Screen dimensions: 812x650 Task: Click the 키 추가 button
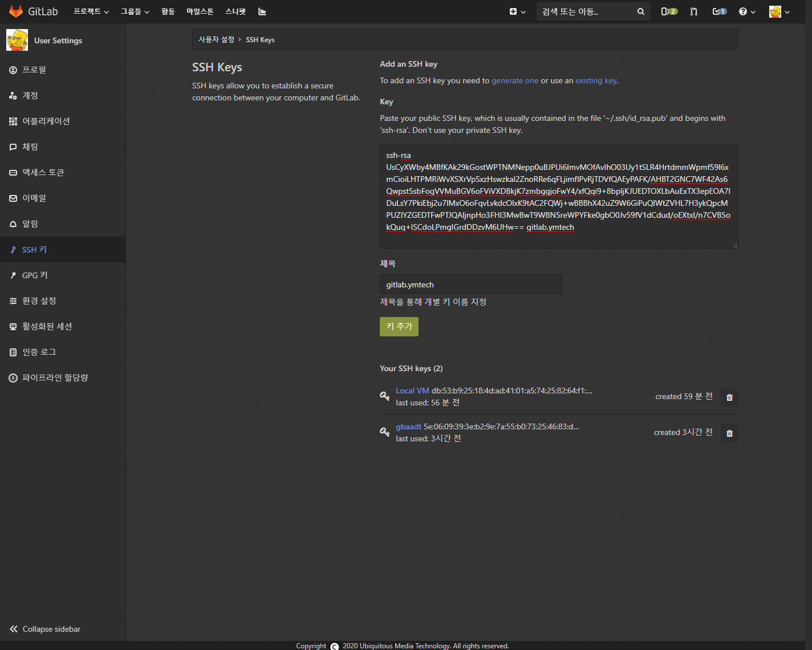pos(399,327)
